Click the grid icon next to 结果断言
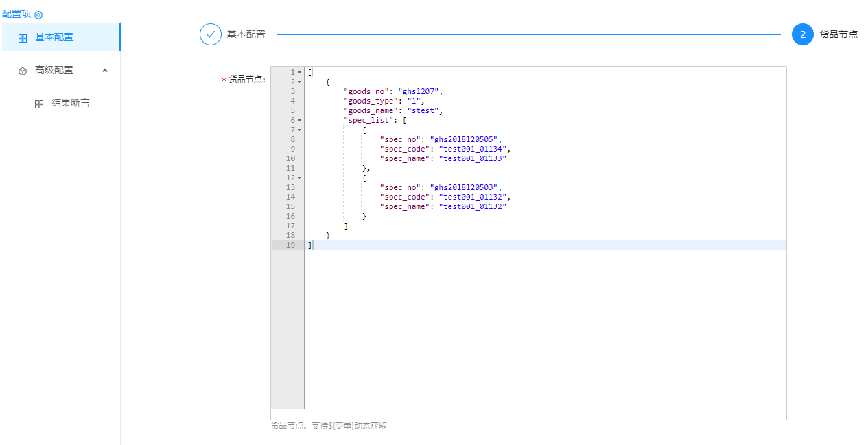Viewport: 868px width, 445px height. pyautogui.click(x=39, y=104)
